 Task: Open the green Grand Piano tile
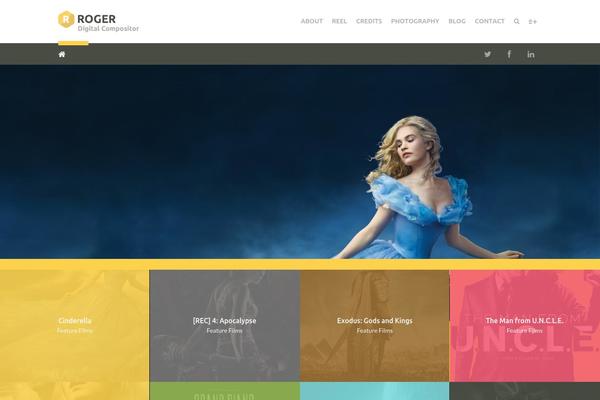(x=225, y=391)
